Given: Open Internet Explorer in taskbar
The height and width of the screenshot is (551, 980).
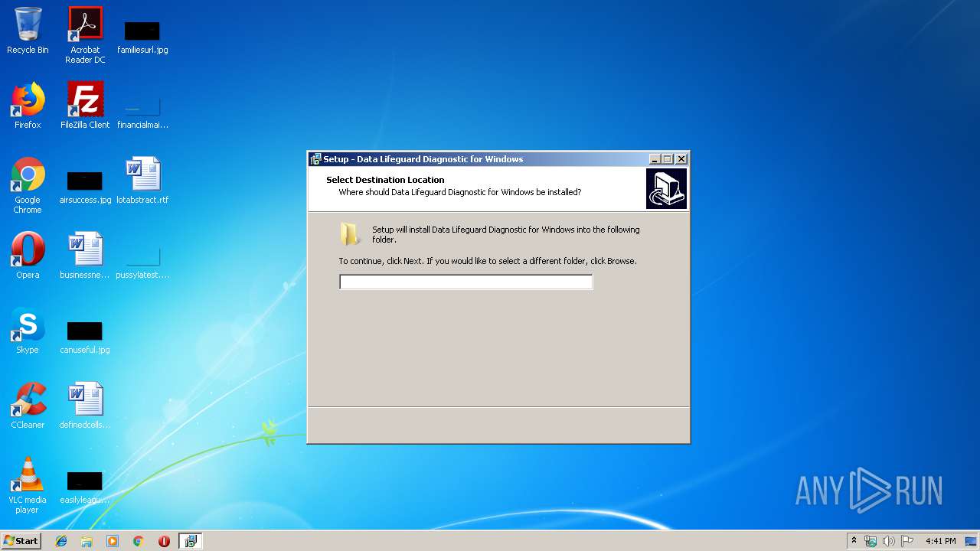Looking at the screenshot, I should point(61,541).
